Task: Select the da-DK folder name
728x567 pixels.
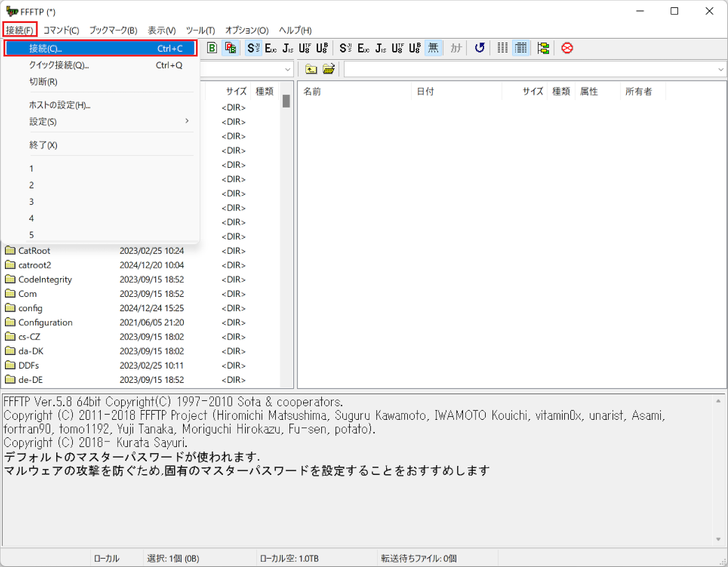Action: point(31,351)
